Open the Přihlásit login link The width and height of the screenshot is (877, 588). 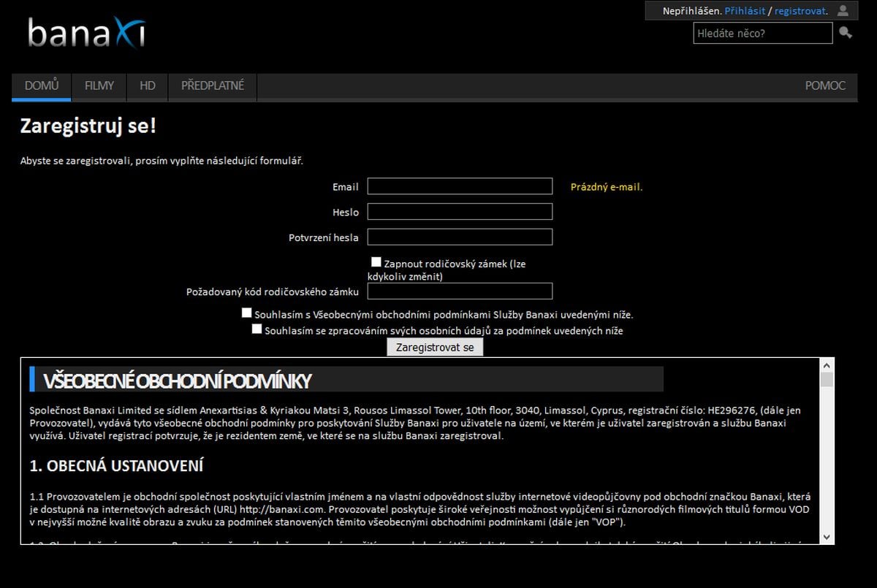tap(745, 11)
